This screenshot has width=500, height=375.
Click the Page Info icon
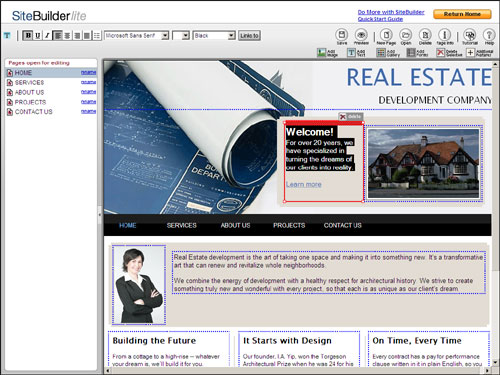coord(445,35)
